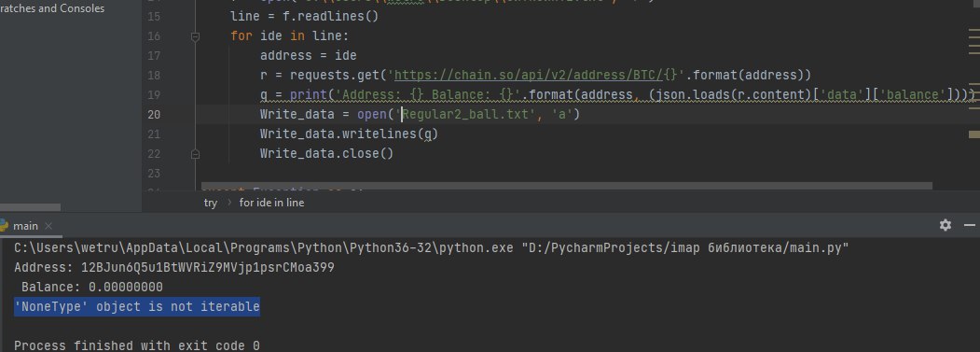The height and width of the screenshot is (352, 980).
Task: Select Scratches and Consoles in project tree
Action: pyautogui.click(x=52, y=8)
